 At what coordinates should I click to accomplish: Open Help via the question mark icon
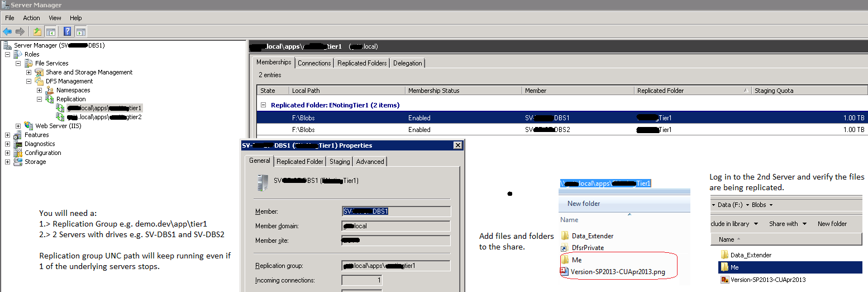(x=67, y=32)
